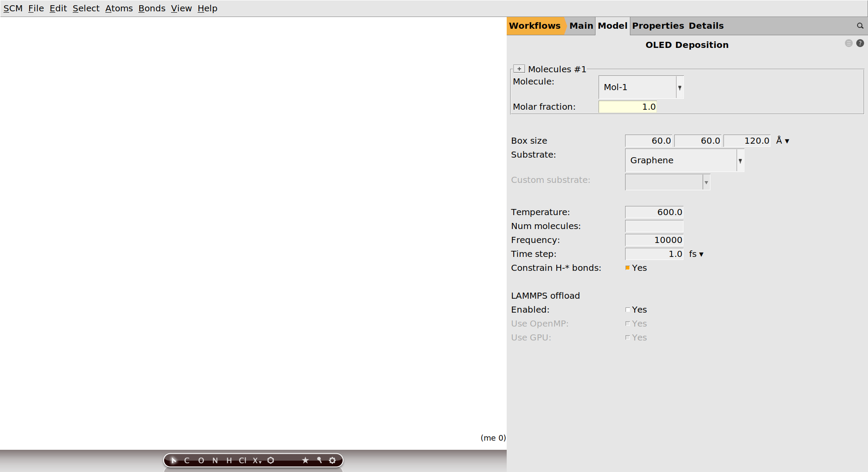Screen dimensions: 868x472
Task: Click the Temperature field showing 600.0
Action: coord(654,212)
